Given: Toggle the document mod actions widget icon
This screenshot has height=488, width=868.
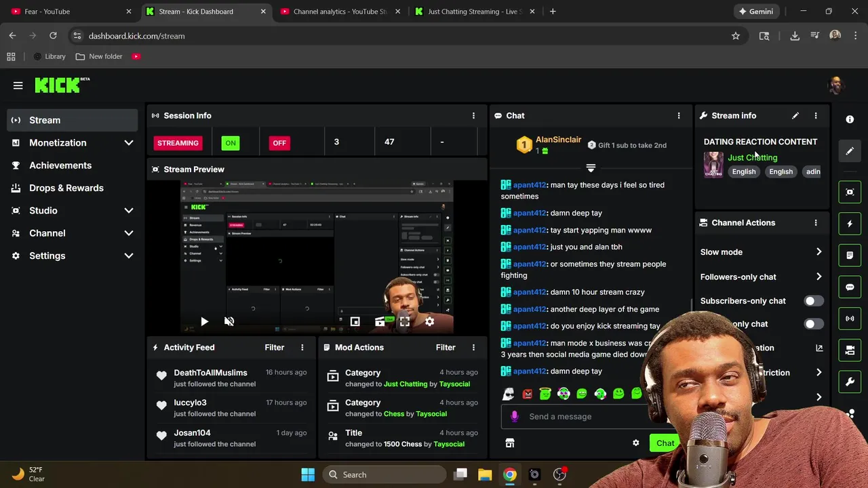Looking at the screenshot, I should (x=850, y=256).
